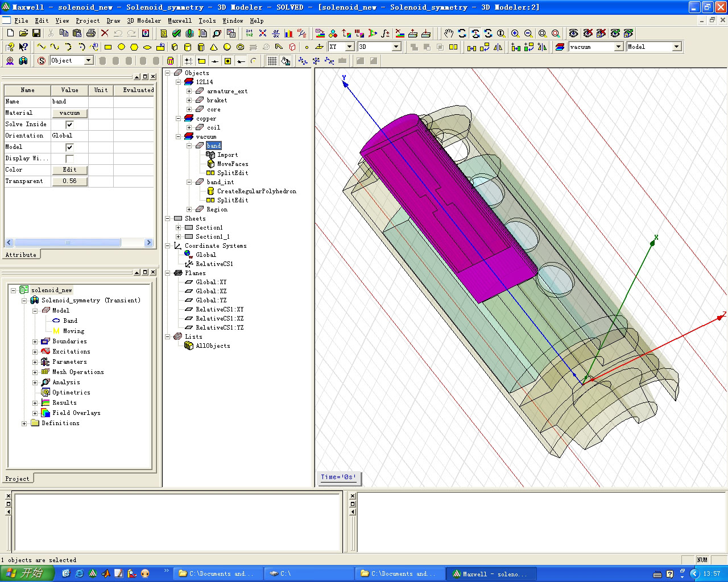Click the Zoom In magnifier icon
This screenshot has height=582, width=728.
click(515, 34)
